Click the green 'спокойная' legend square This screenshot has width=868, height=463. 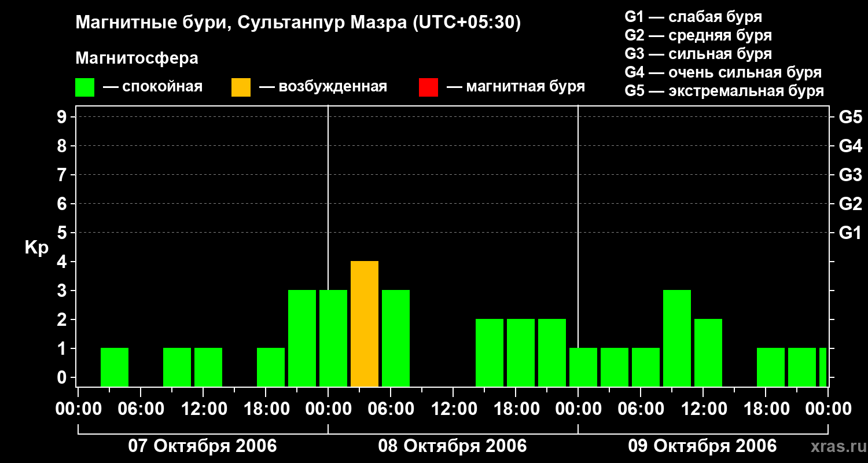[85, 87]
